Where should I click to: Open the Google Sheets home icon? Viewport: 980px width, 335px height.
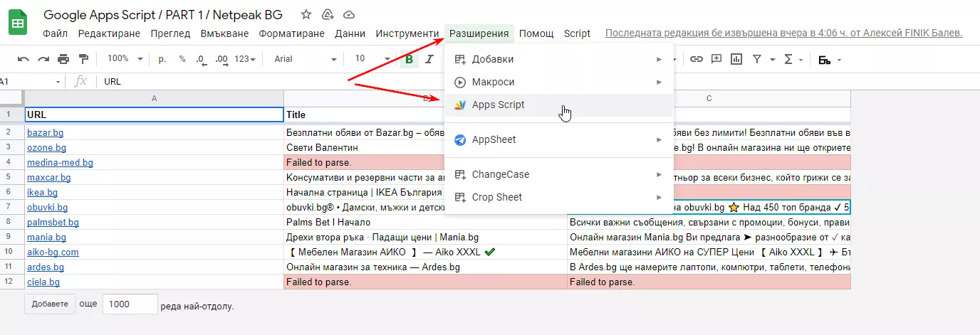[18, 23]
